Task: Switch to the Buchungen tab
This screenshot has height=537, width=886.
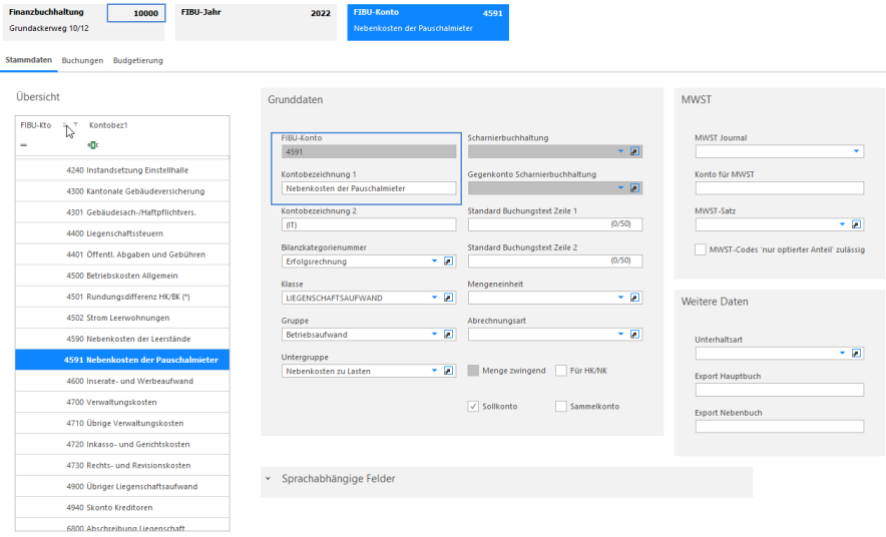Action: [x=82, y=60]
